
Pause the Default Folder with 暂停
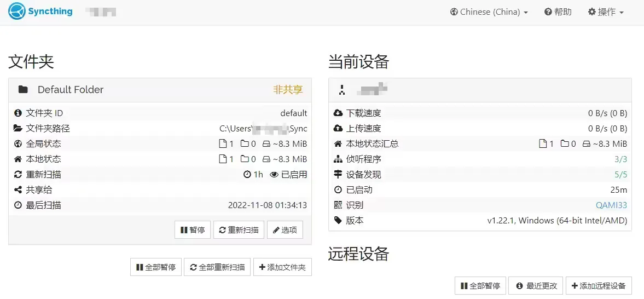tap(193, 230)
